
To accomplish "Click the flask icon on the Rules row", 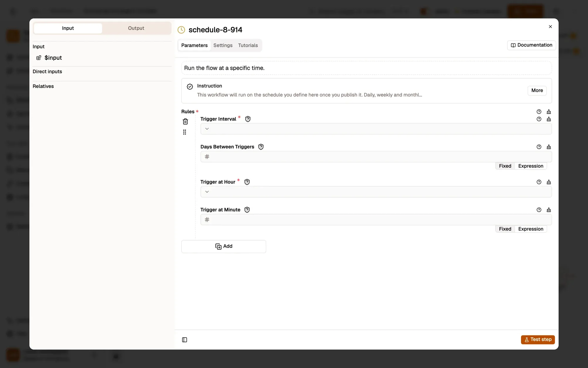I will pos(549,112).
